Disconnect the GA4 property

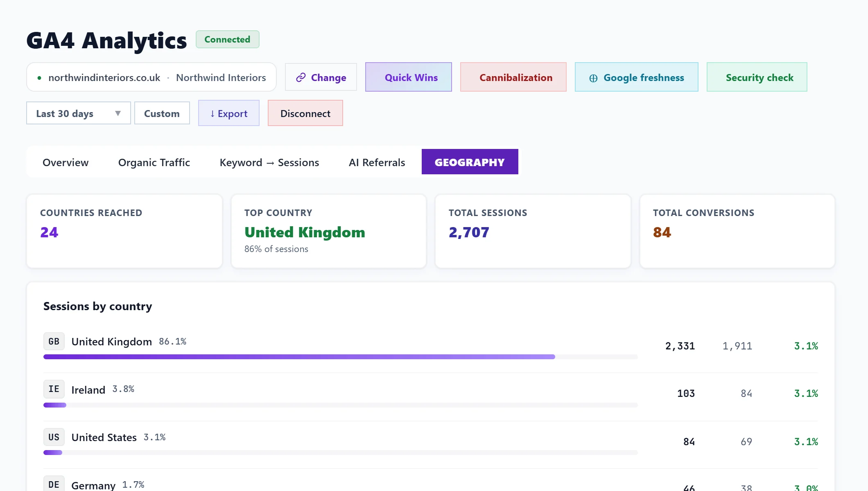point(305,113)
